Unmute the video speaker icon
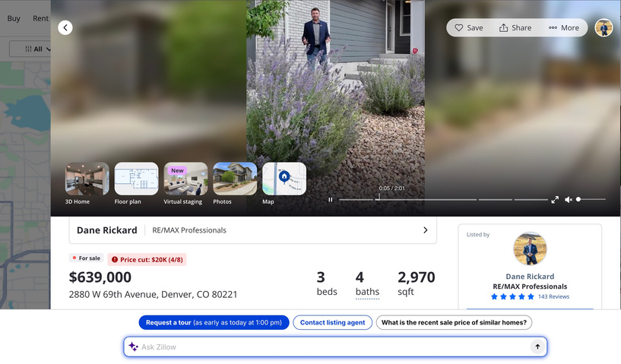621x364 pixels. point(569,200)
